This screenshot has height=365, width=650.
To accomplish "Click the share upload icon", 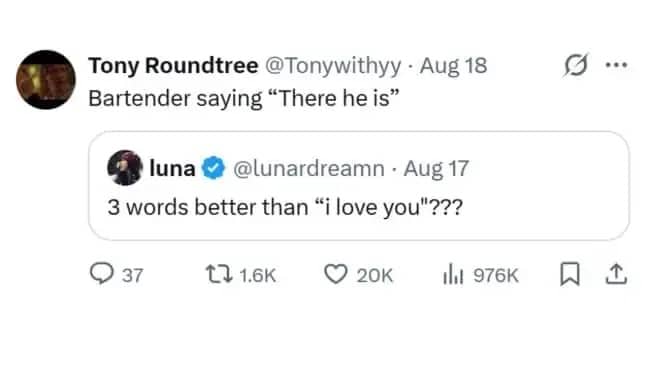I will [616, 274].
